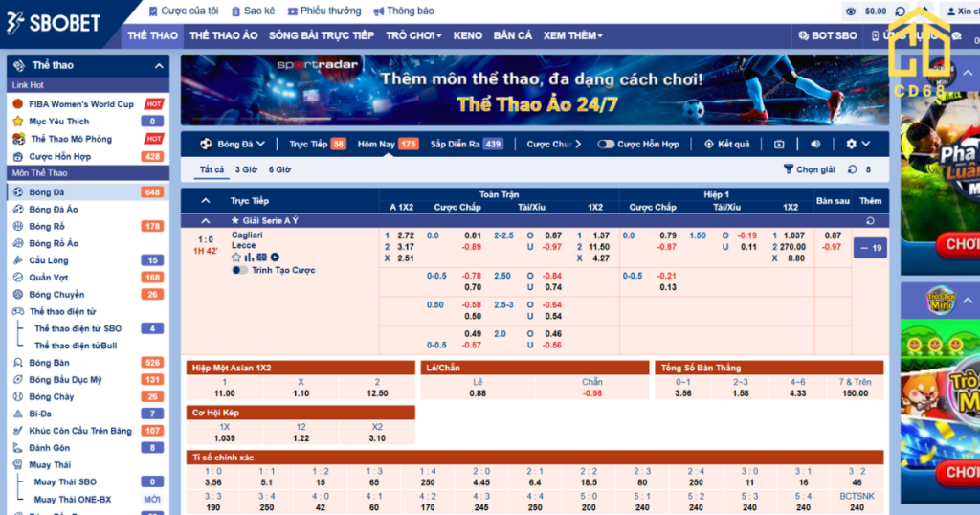Toggle balance visibility eye icon
Image resolution: width=980 pixels, height=515 pixels.
851,11
